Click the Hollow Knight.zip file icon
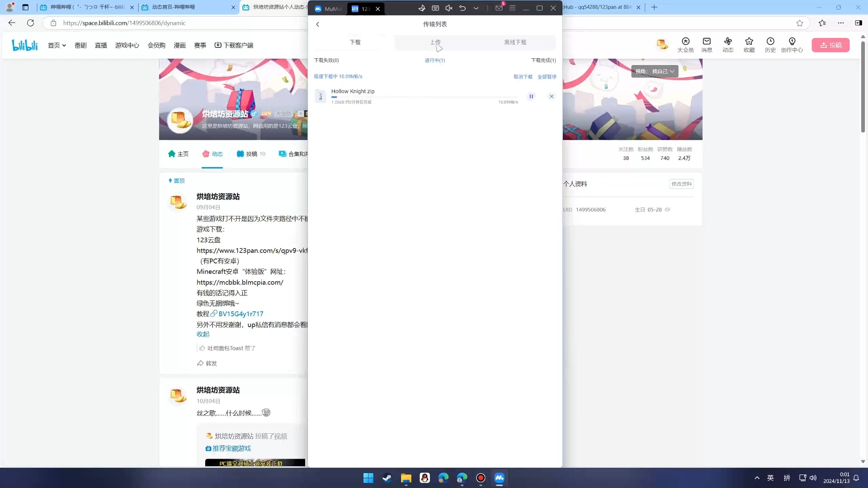The image size is (868, 488). click(321, 96)
